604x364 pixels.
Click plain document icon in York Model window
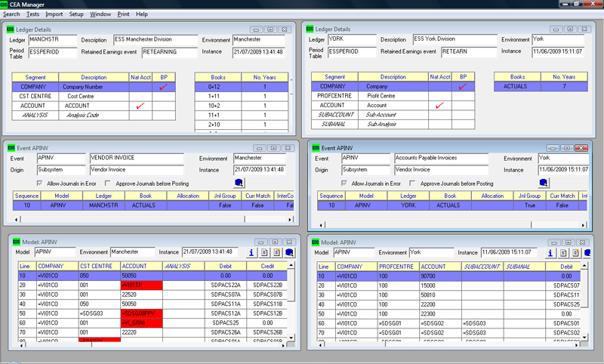(563, 253)
